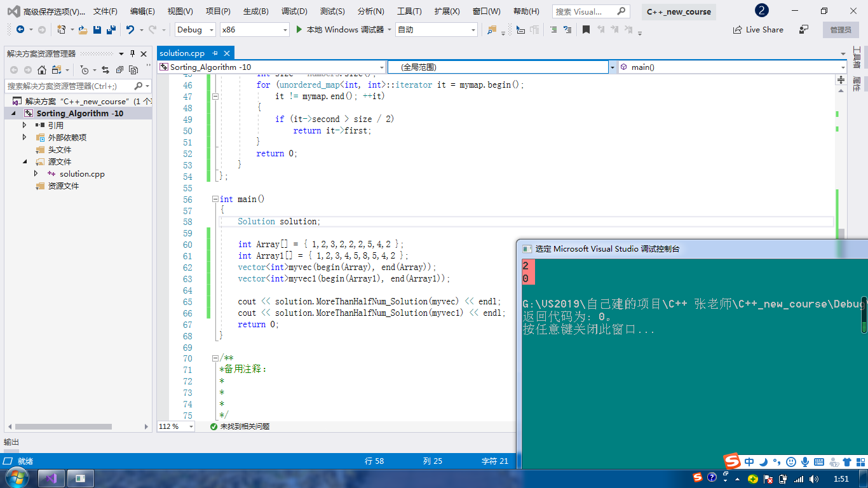This screenshot has width=868, height=488.
Task: Click sync with active document icon
Action: (x=105, y=70)
